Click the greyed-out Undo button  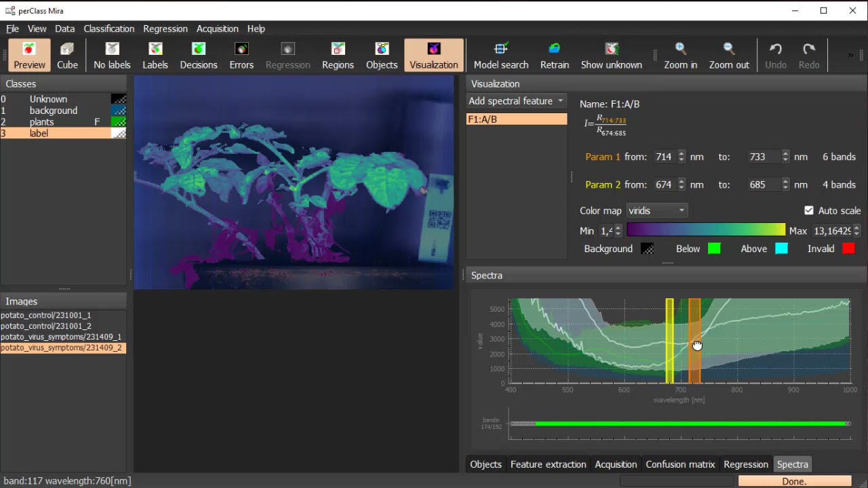(x=776, y=56)
